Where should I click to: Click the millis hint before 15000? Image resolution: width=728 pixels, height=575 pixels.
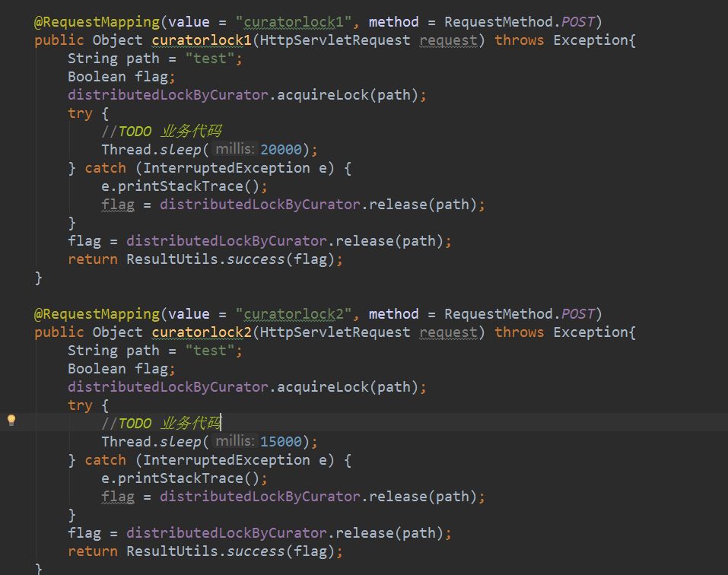point(234,441)
